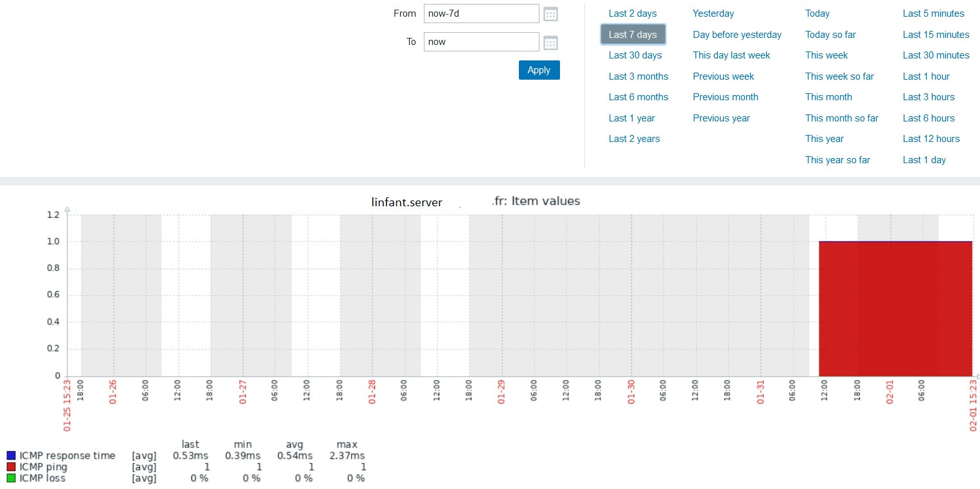Viewport: 980px width, 489px height.
Task: Click the blue ICMP response time legend swatch
Action: point(11,456)
